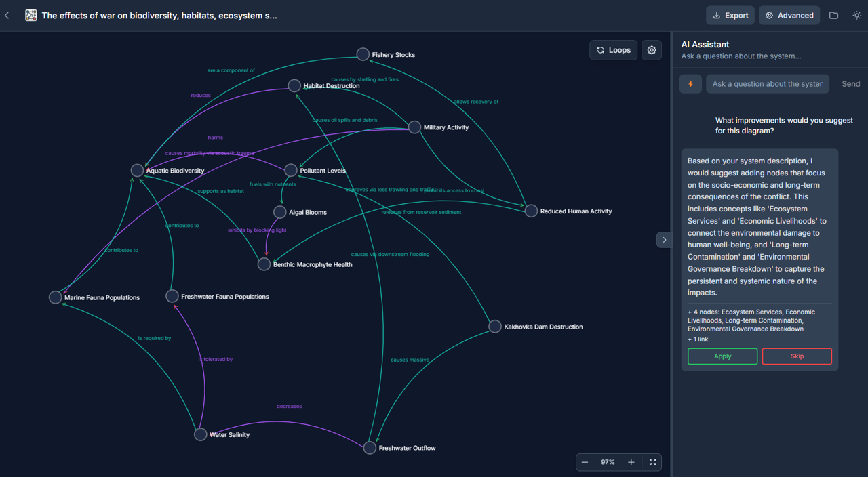Click the diagram title text
The image size is (868, 477).
point(159,15)
